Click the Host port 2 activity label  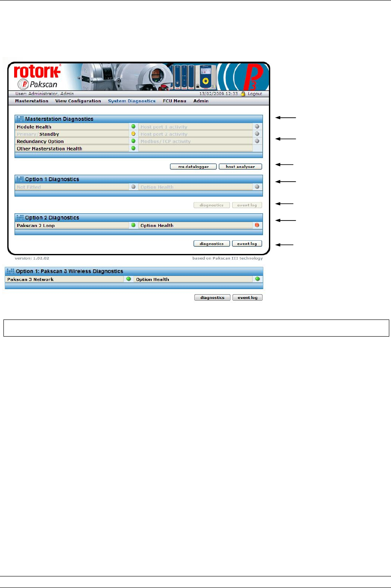[164, 134]
